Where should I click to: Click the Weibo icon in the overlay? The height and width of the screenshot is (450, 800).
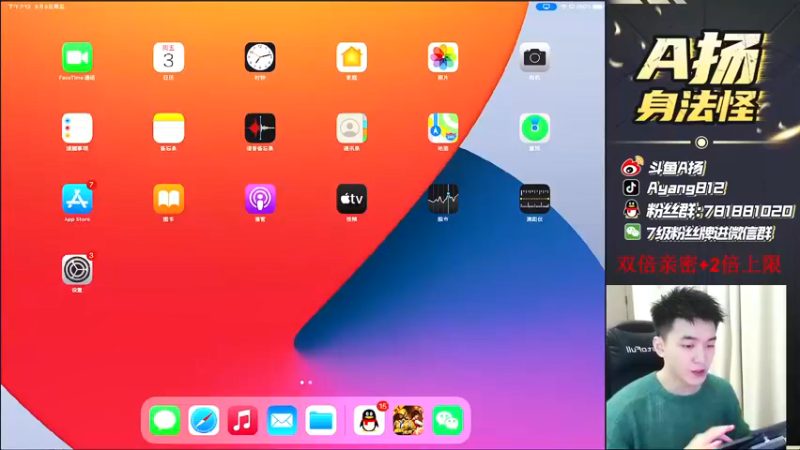point(632,166)
